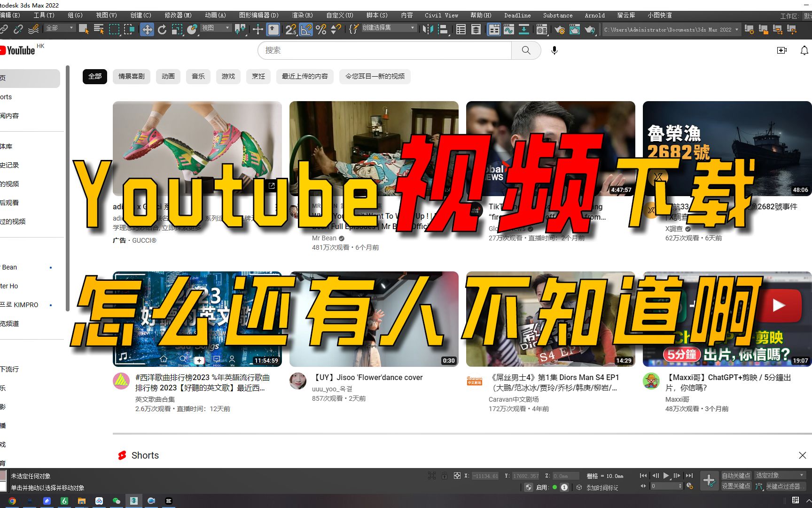The height and width of the screenshot is (508, 812).
Task: Click the Align tool icon
Action: (x=443, y=29)
